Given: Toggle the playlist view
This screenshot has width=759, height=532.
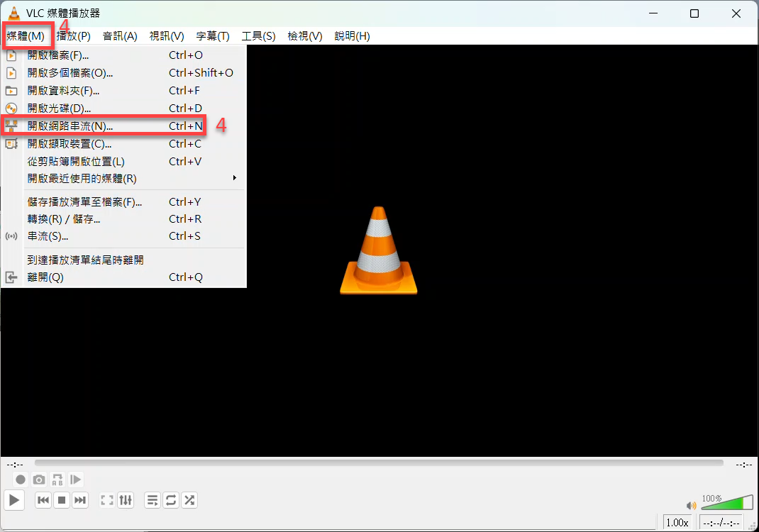Looking at the screenshot, I should (x=152, y=500).
